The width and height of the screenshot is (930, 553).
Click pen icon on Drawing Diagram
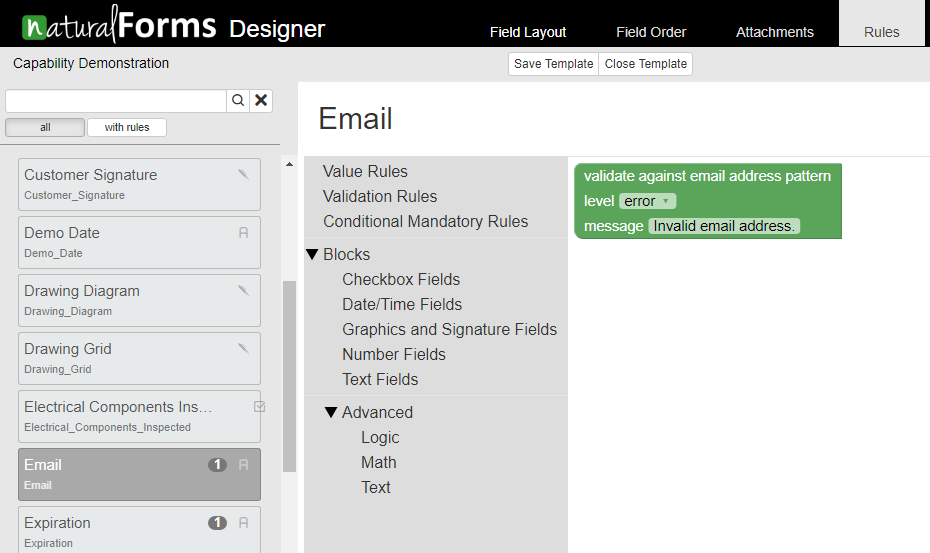243,291
